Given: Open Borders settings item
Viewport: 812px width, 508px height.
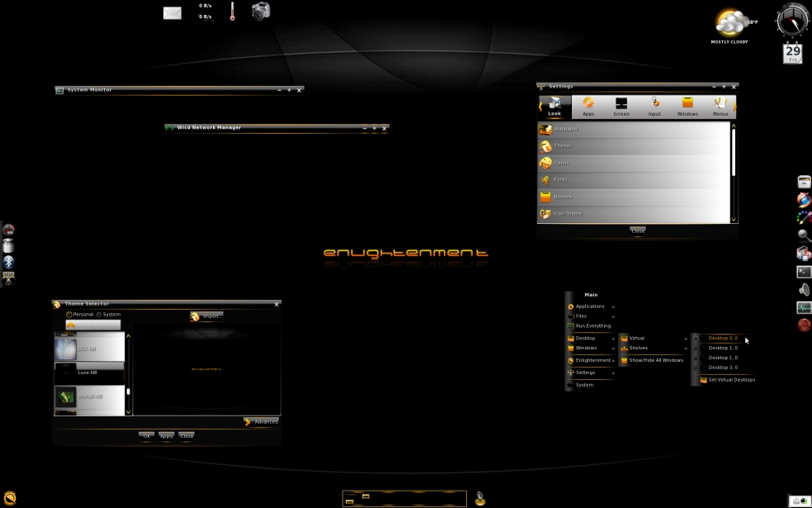Looking at the screenshot, I should [634, 197].
